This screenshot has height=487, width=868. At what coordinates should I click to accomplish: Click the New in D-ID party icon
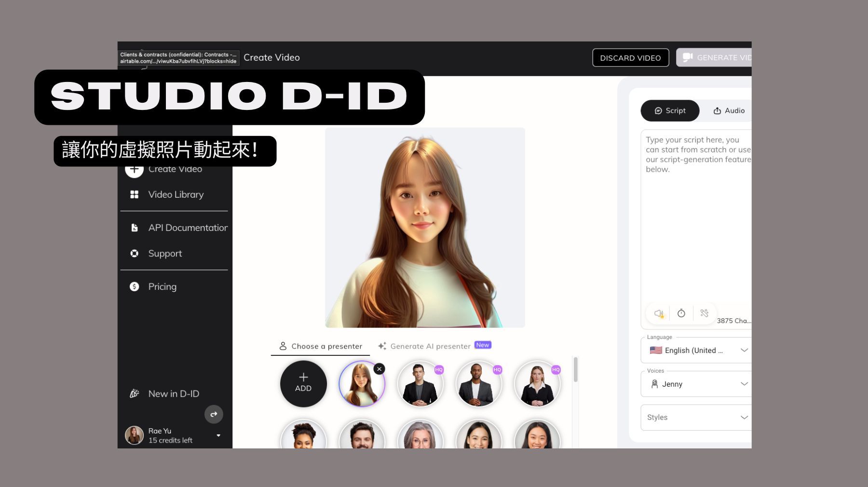click(x=135, y=393)
